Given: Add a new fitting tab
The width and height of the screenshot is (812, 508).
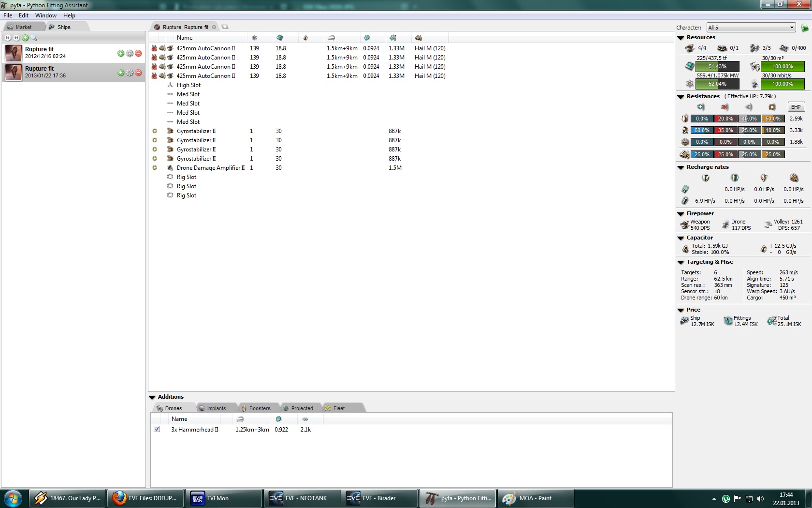Looking at the screenshot, I should pos(225,27).
